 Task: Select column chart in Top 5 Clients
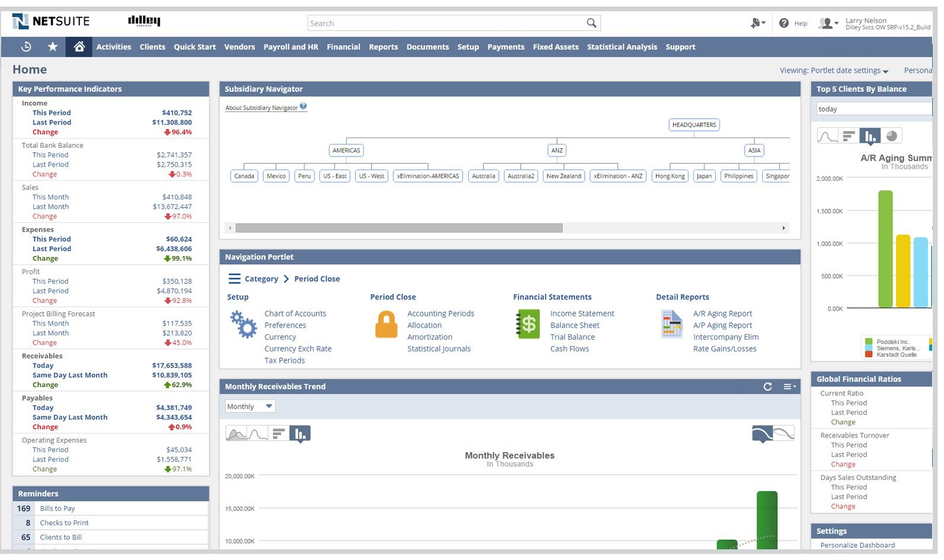[870, 137]
